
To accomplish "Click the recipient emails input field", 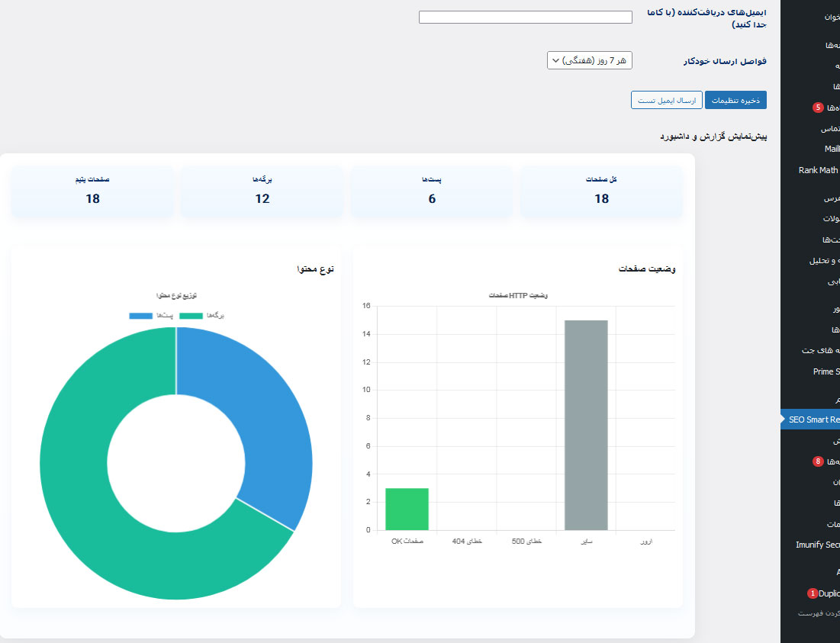I will pos(525,17).
